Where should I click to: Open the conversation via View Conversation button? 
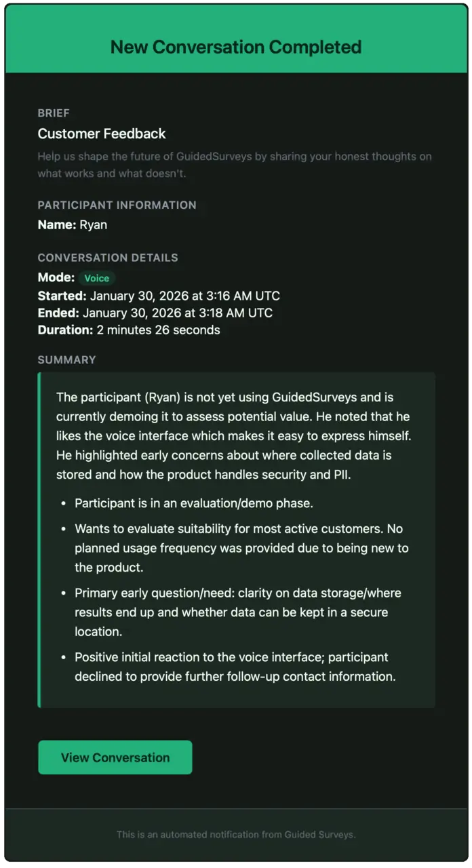pyautogui.click(x=115, y=757)
